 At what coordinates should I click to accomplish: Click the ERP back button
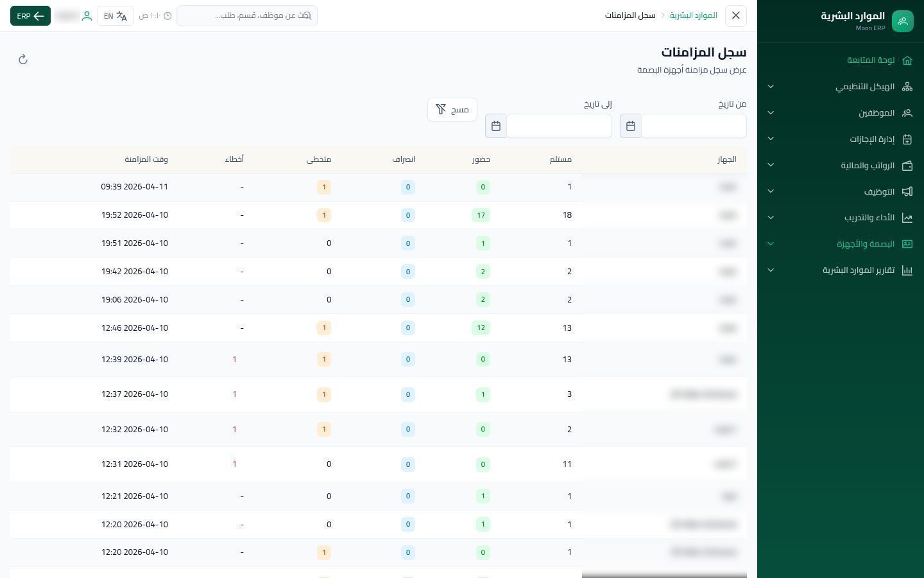coord(30,16)
